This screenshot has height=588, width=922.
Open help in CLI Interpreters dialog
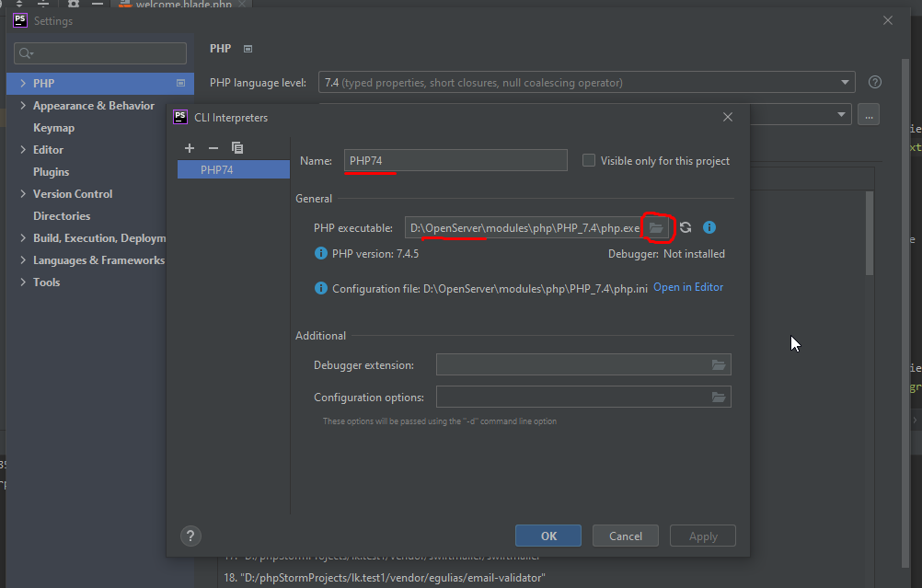point(190,536)
